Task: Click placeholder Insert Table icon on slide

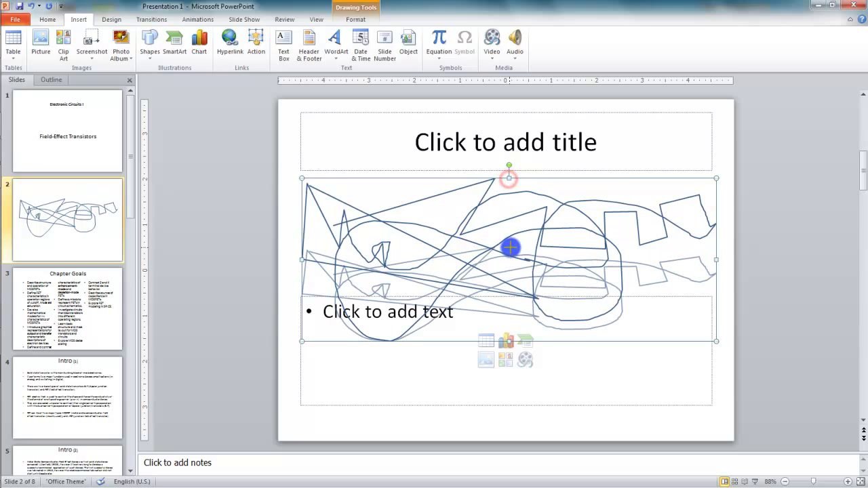Action: pos(486,340)
